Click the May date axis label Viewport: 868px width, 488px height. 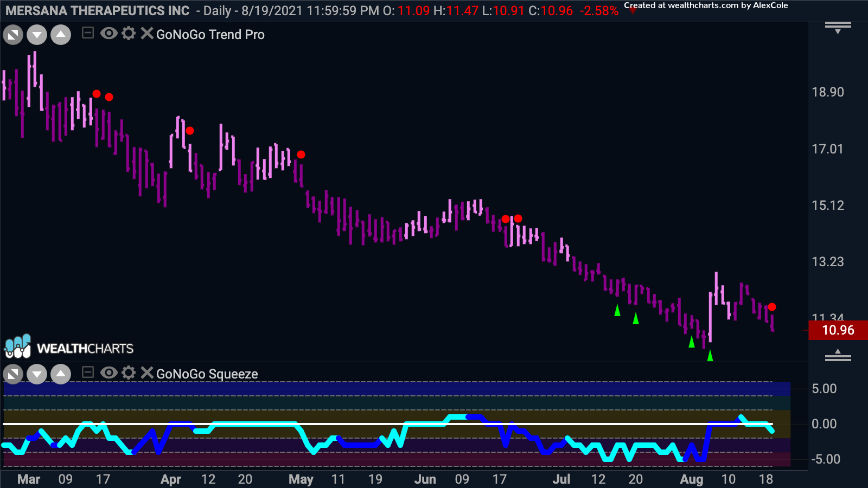[301, 479]
